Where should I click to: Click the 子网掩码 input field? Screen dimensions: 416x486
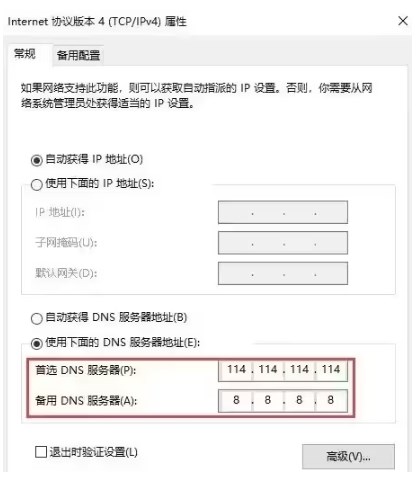coord(283,243)
